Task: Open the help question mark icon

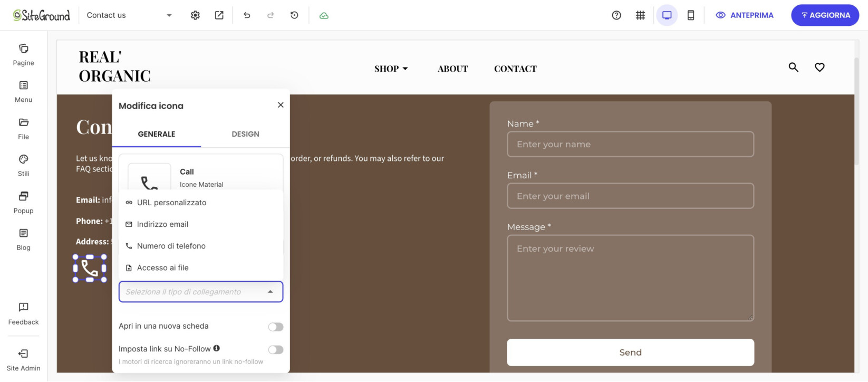Action: pos(616,15)
